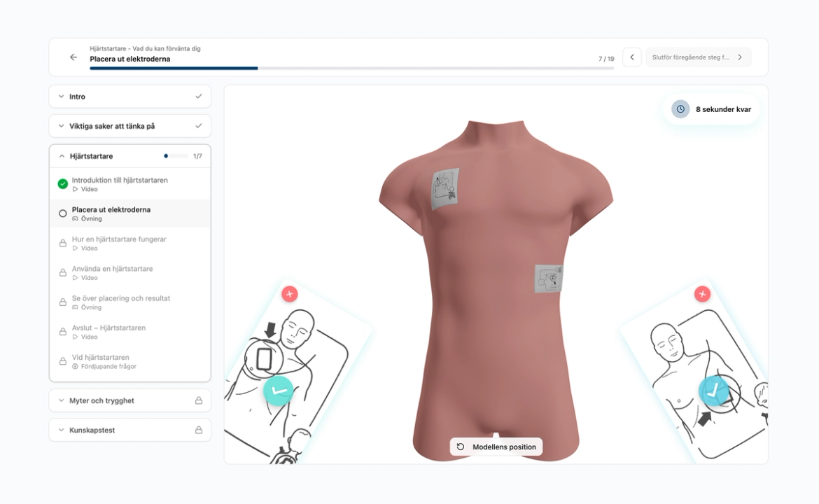Open 'Hur en hjärtstartare fungerar' lesson
The width and height of the screenshot is (819, 504).
(x=130, y=243)
